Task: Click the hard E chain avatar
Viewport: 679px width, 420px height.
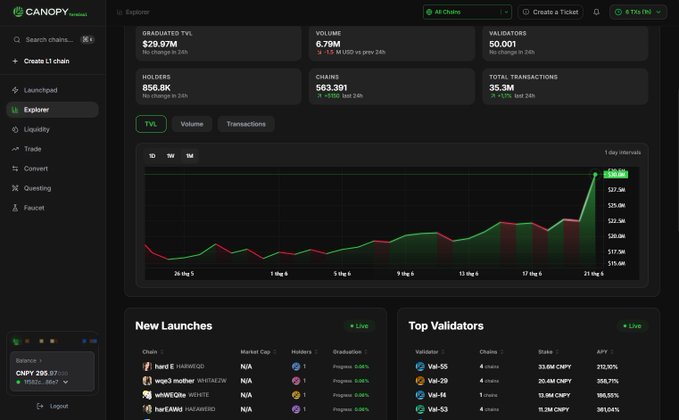Action: point(147,366)
